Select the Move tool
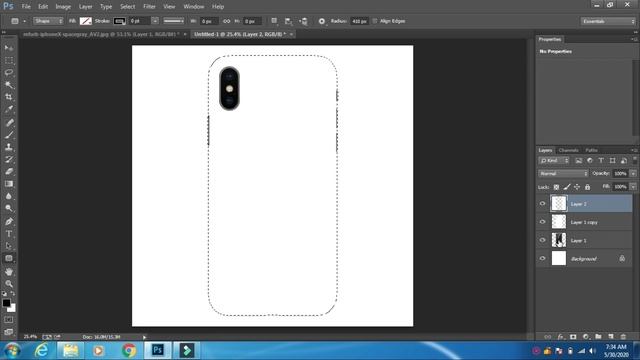This screenshot has width=640, height=360. point(9,48)
